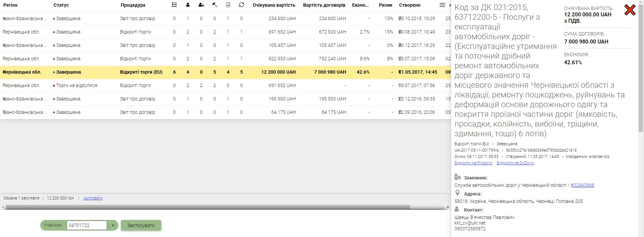Sort by Очікувана вартість column header
Viewport: 644px width, 237px height.
(274, 5)
